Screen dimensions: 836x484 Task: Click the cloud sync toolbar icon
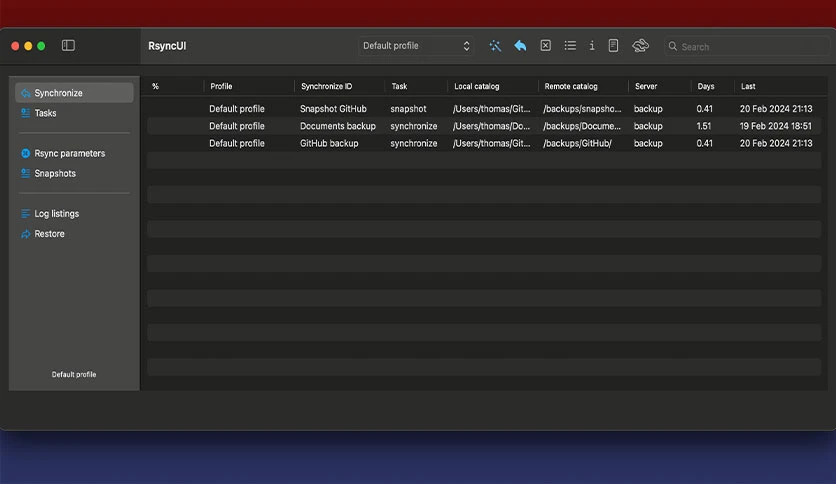coord(640,46)
